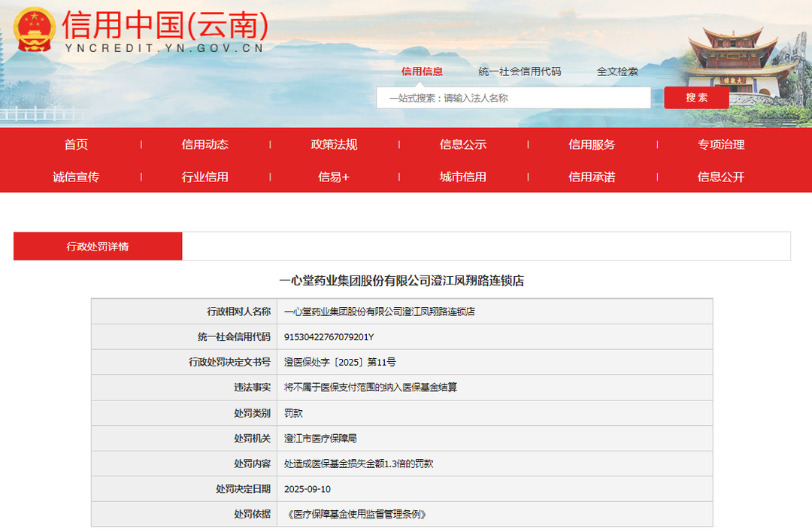The image size is (812, 532).
Task: Go to 诚信宣传 section
Action: tap(76, 177)
